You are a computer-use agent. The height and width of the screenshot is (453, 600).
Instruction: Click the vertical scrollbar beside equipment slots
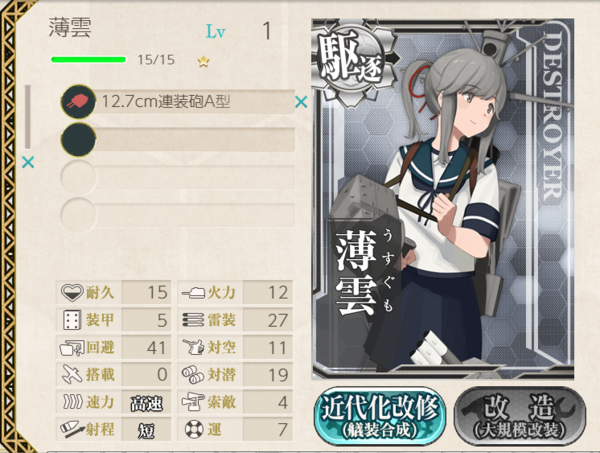[28, 117]
